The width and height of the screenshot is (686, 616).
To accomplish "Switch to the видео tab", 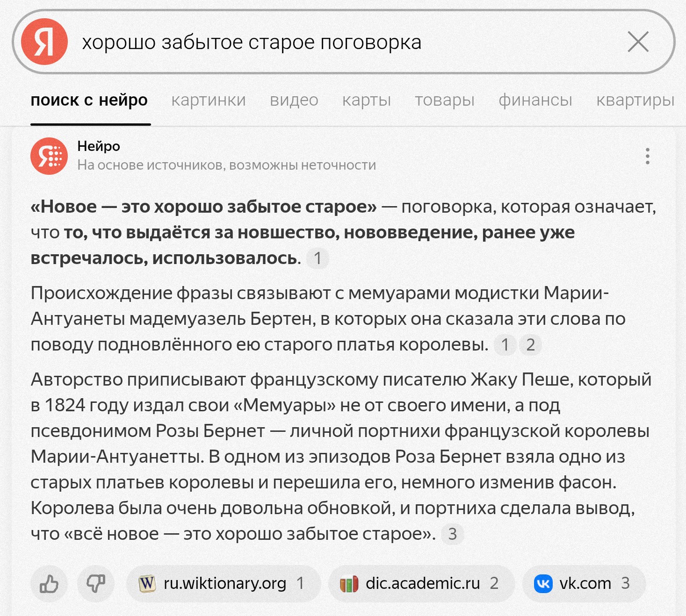I will (x=294, y=100).
